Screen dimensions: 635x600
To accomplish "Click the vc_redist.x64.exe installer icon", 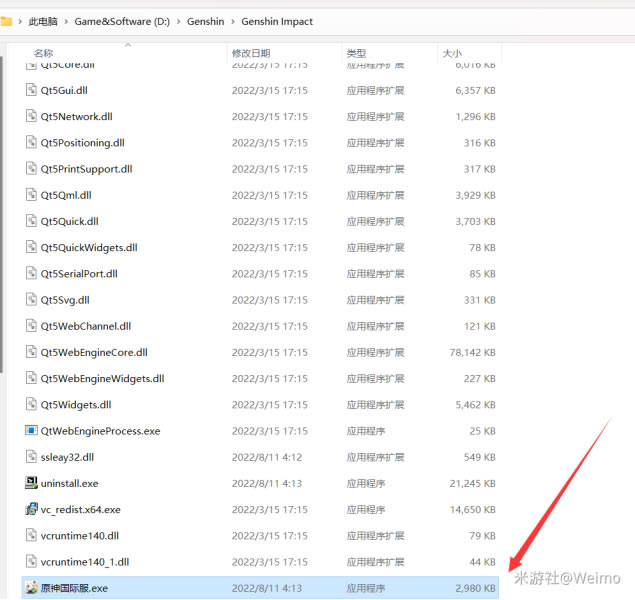I will (x=31, y=509).
